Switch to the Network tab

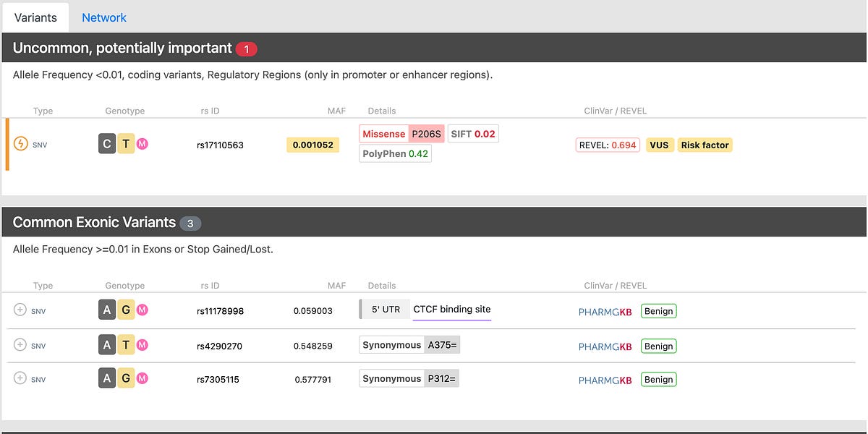103,17
